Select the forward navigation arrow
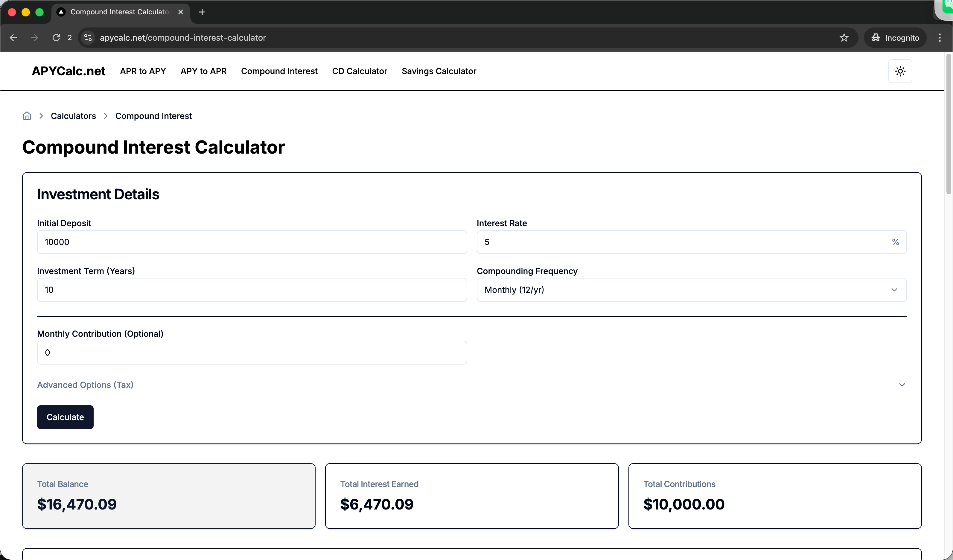 click(34, 37)
